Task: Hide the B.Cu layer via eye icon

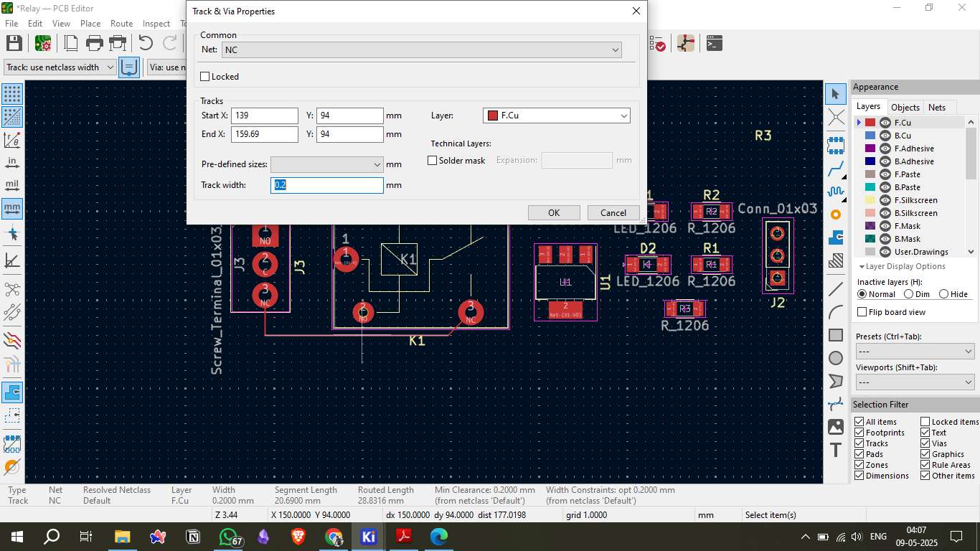Action: coord(885,136)
